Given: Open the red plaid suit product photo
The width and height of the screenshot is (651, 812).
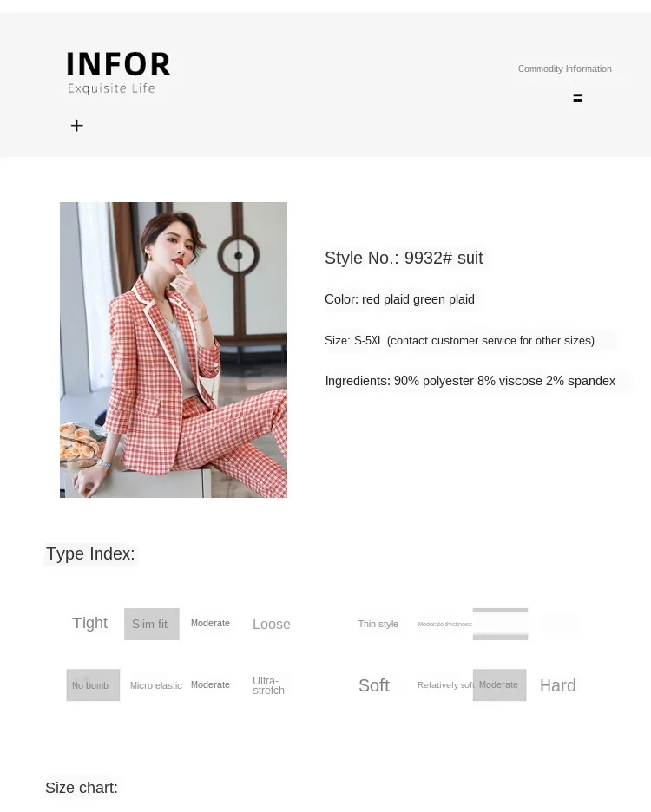Looking at the screenshot, I should click(x=173, y=350).
